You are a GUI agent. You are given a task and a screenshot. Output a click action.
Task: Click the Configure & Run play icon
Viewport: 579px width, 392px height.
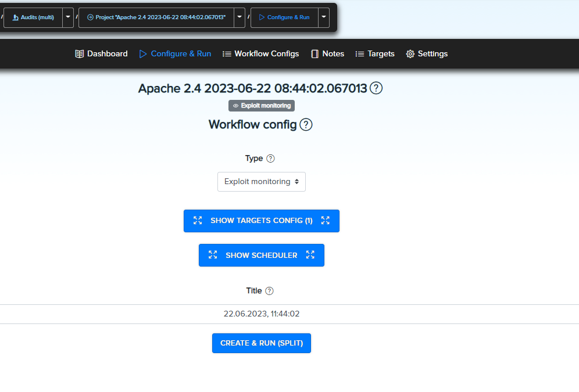(142, 53)
